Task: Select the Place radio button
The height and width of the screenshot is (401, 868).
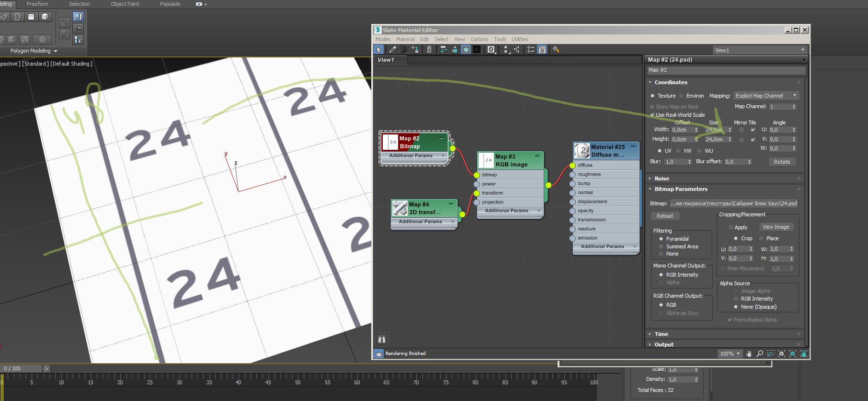Action: coord(761,238)
